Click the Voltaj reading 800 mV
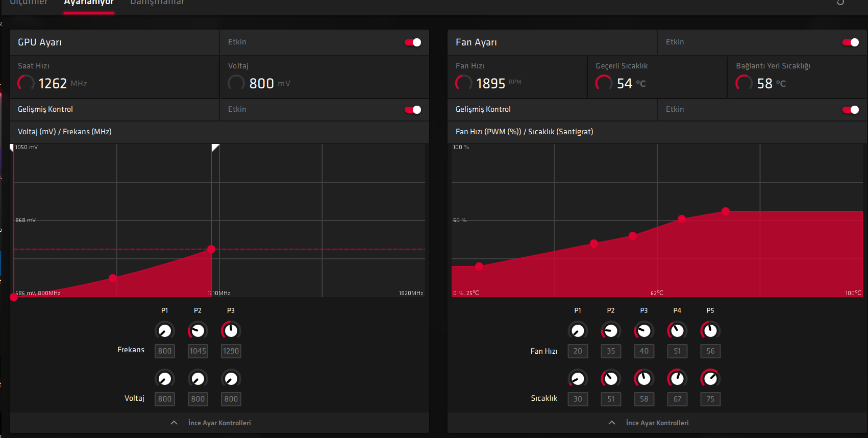 coord(270,83)
